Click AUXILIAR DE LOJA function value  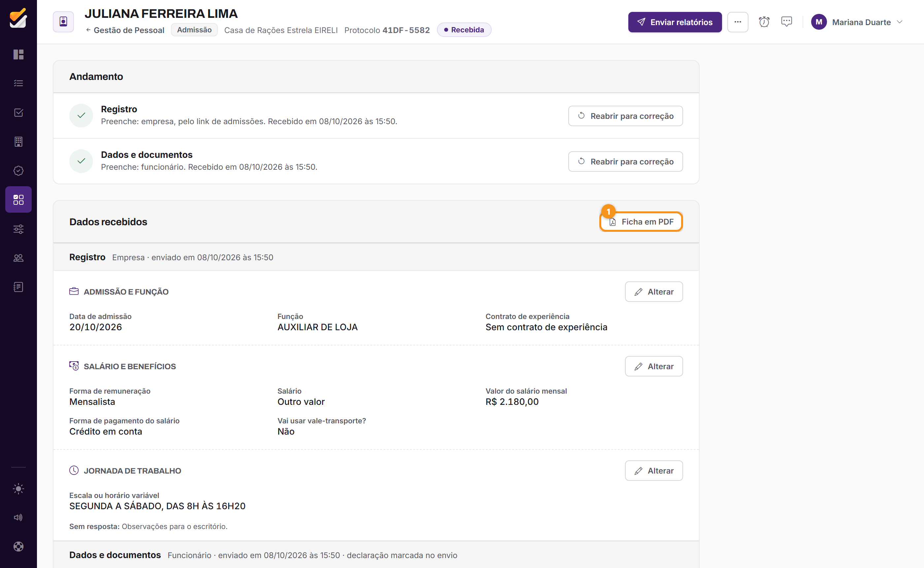(317, 327)
